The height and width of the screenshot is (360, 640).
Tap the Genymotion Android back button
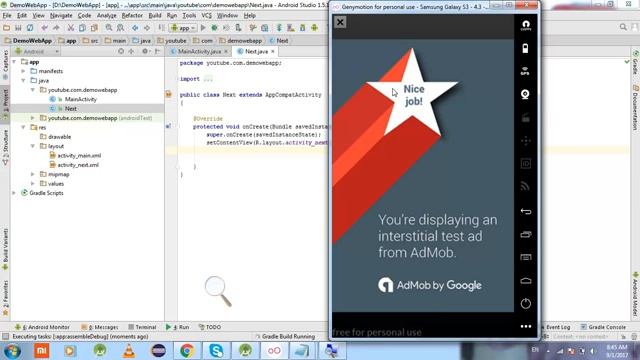(x=526, y=211)
